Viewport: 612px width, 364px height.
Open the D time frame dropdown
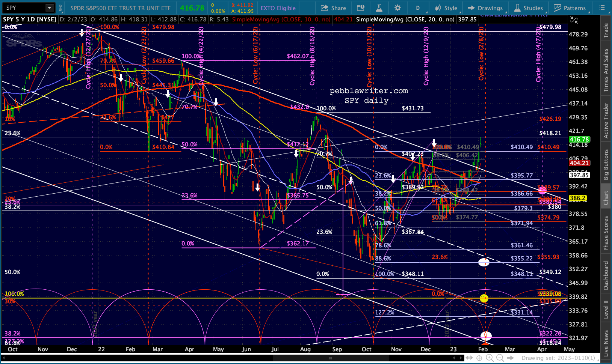tap(418, 8)
